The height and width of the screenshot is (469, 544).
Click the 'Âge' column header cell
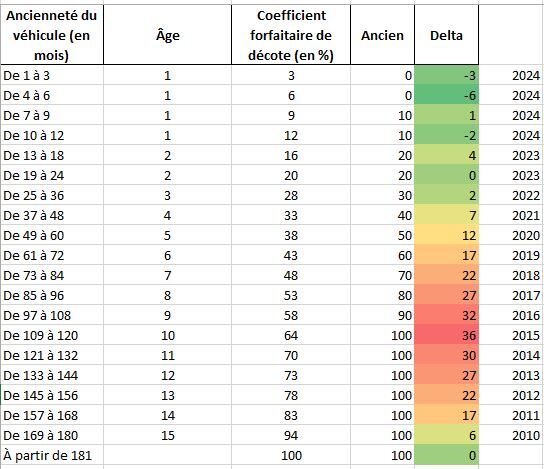click(x=167, y=35)
